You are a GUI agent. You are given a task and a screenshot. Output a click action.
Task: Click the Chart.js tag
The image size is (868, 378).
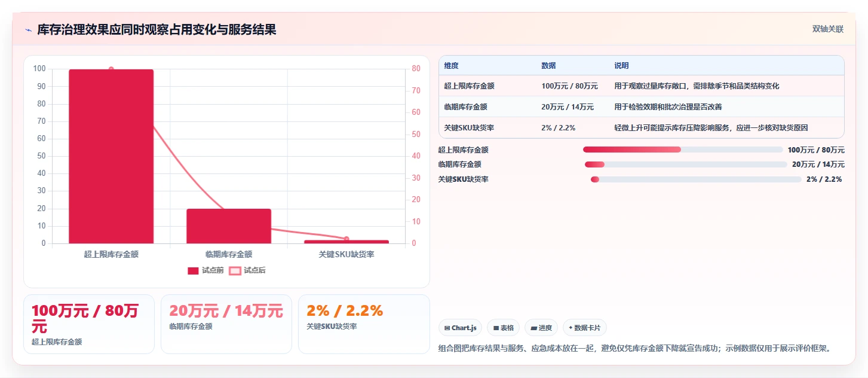point(461,328)
